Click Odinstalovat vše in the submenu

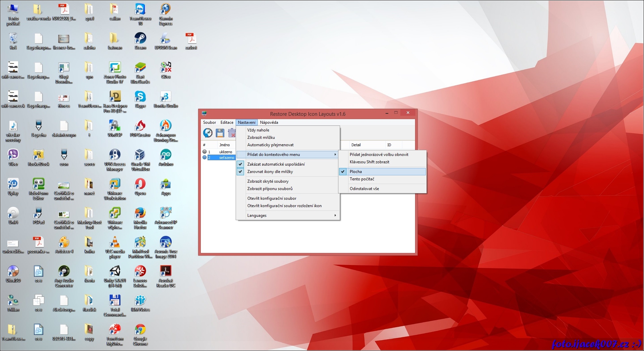coord(364,189)
